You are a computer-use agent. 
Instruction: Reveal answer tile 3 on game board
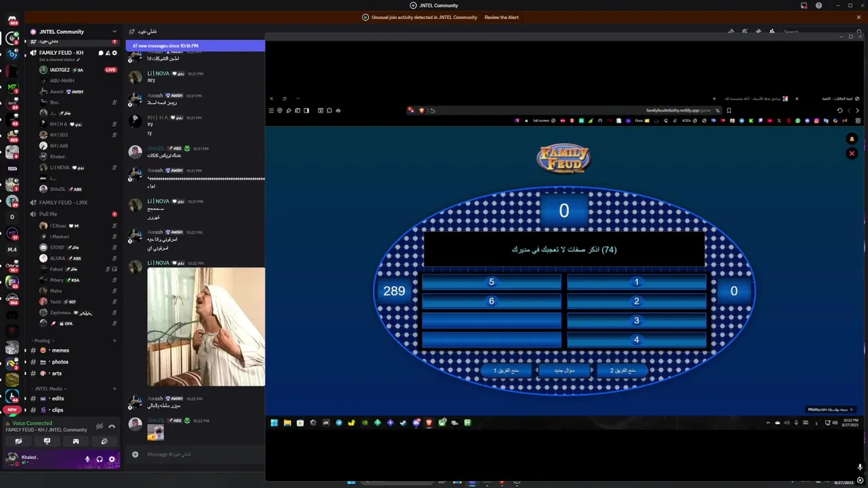[636, 321]
